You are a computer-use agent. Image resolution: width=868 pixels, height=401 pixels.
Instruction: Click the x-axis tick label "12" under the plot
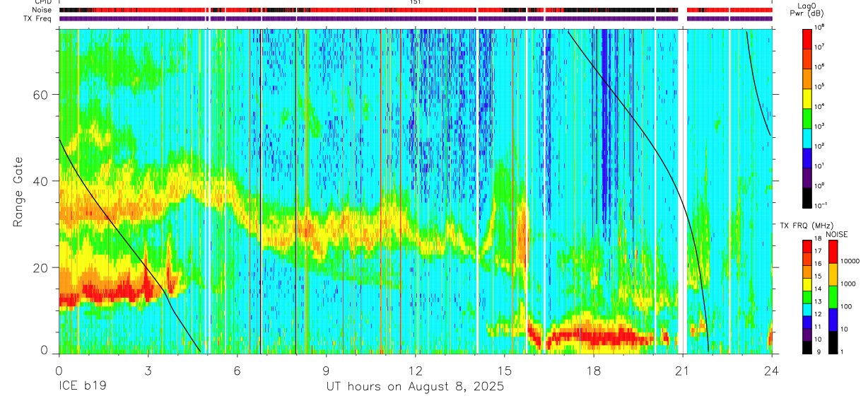pyautogui.click(x=415, y=370)
